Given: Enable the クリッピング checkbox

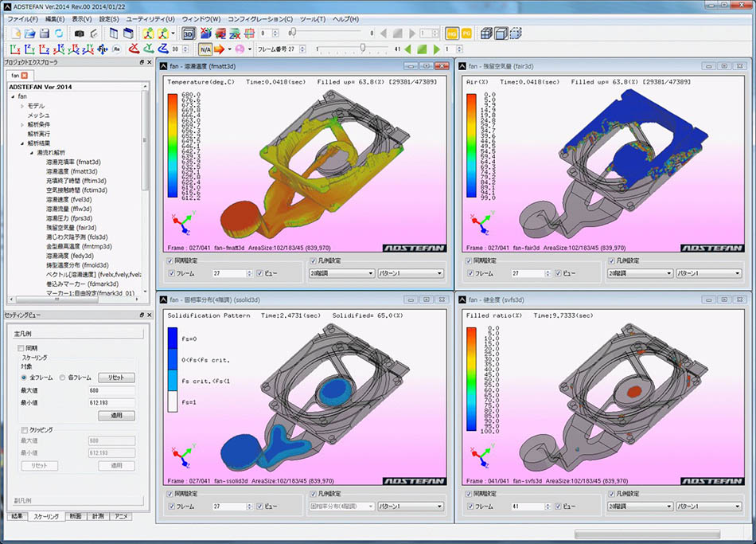Looking at the screenshot, I should click(24, 429).
